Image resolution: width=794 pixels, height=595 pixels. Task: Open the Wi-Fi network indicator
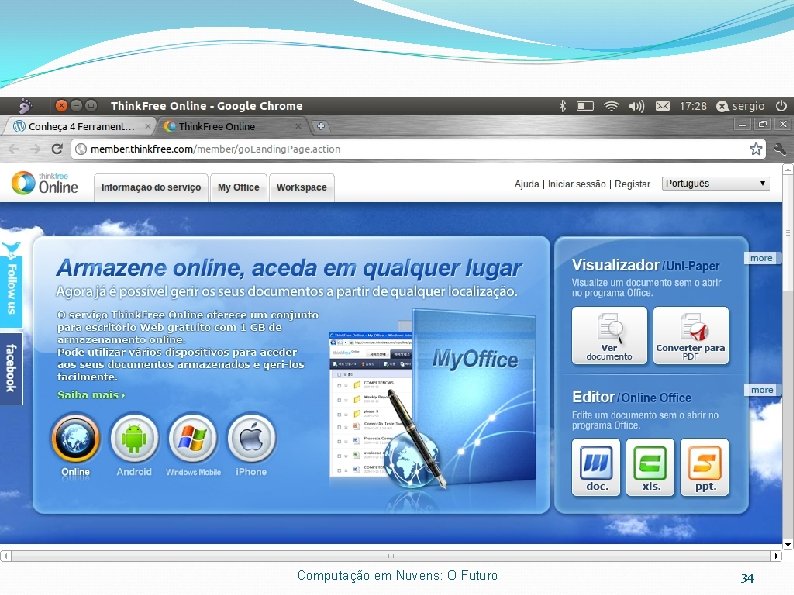pyautogui.click(x=611, y=106)
